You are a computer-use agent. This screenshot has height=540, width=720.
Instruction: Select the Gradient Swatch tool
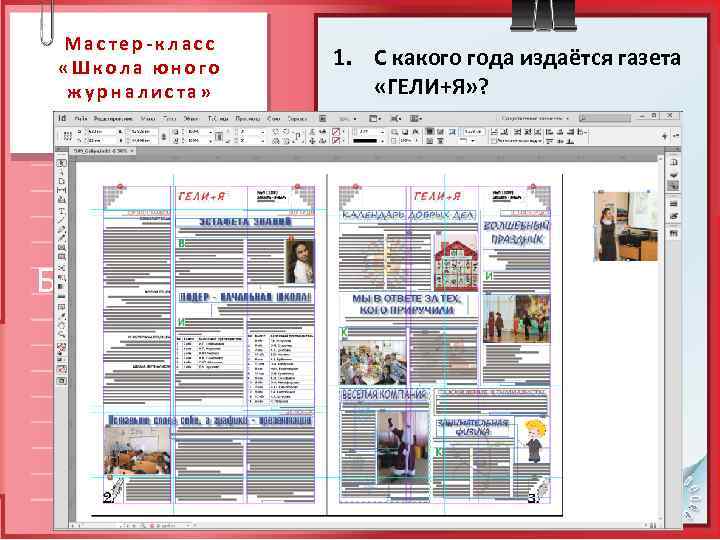61,287
